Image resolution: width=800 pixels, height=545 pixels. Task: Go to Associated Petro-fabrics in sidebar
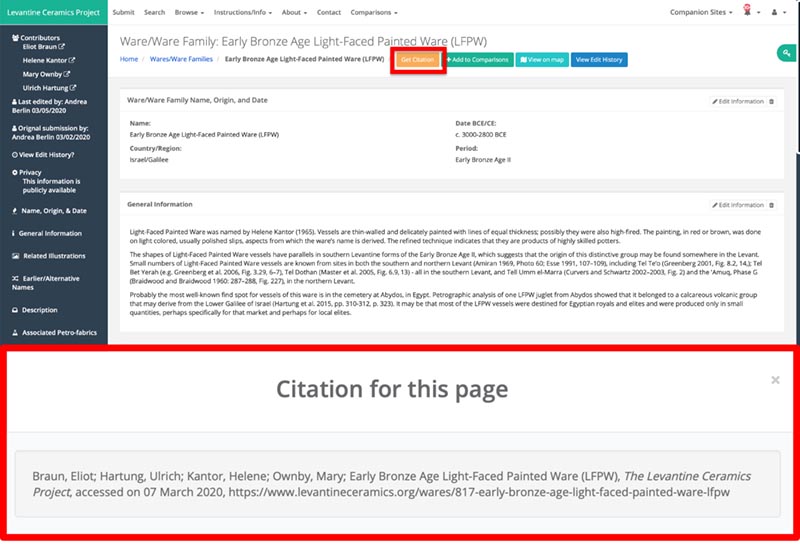54,332
